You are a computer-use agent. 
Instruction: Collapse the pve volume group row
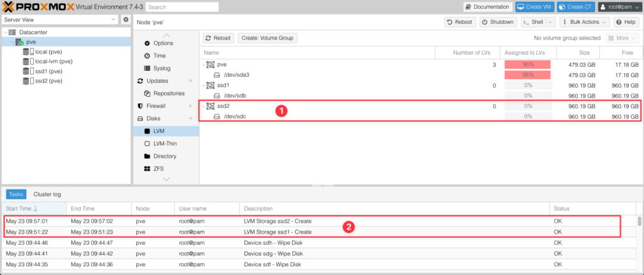[203, 65]
